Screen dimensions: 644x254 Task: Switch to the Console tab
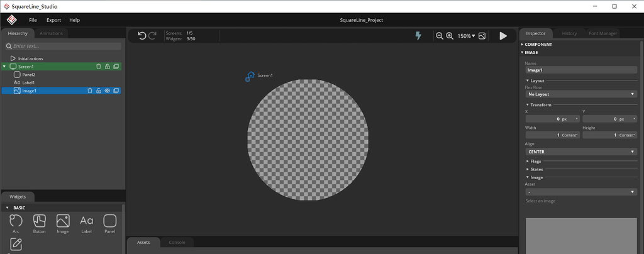[177, 243]
